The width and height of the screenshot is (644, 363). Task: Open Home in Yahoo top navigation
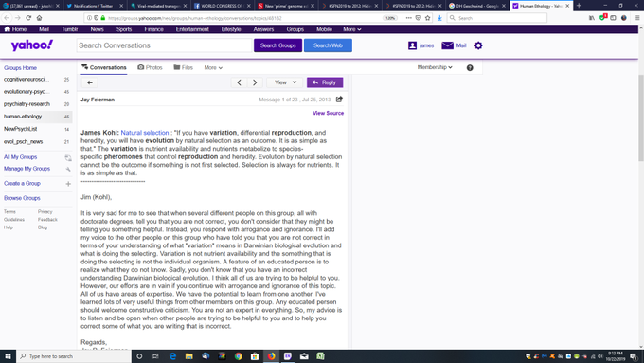(15, 29)
